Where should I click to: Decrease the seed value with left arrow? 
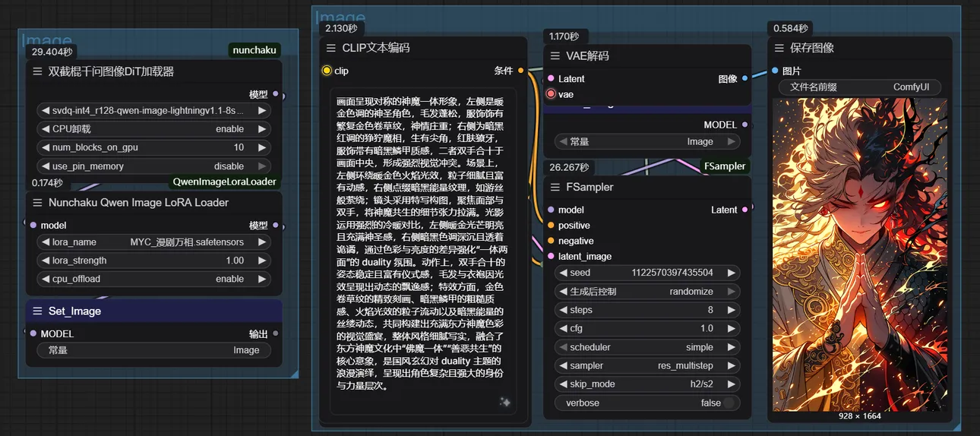(x=563, y=273)
